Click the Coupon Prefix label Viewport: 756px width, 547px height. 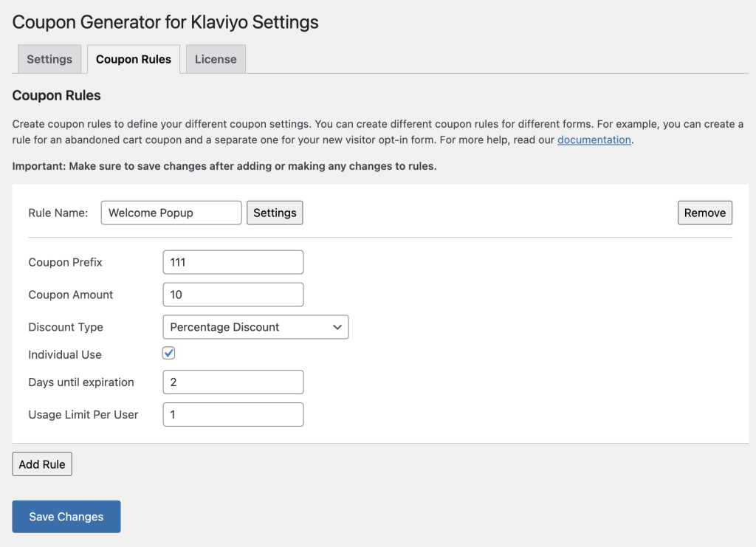(65, 262)
